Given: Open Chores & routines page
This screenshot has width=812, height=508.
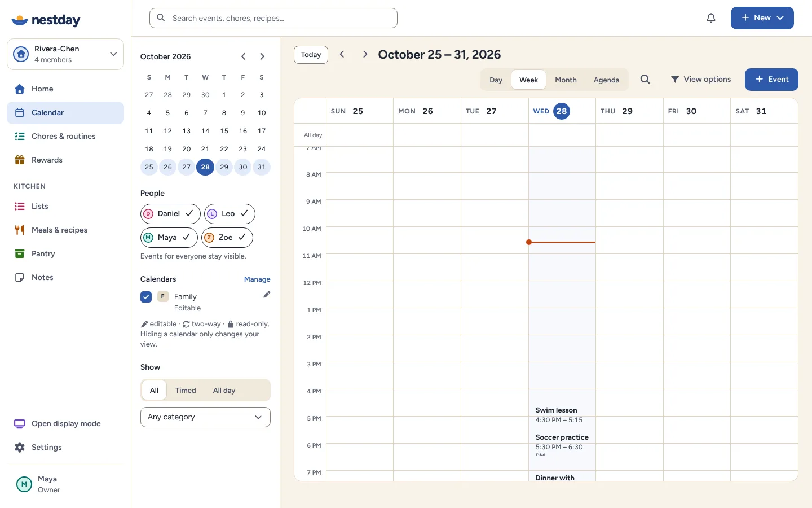Looking at the screenshot, I should (x=65, y=137).
